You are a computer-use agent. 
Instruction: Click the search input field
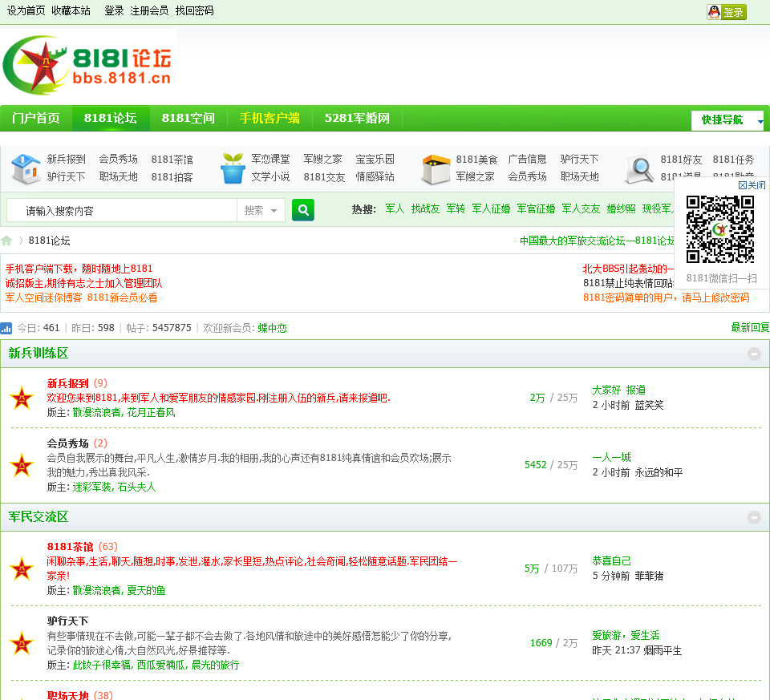[x=122, y=211]
